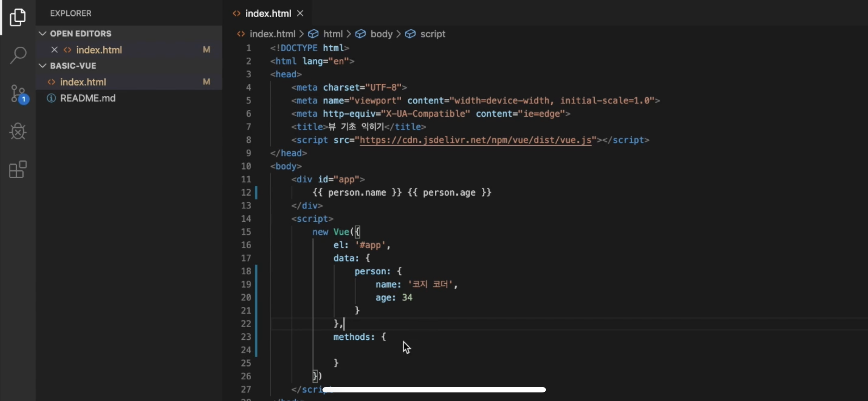This screenshot has width=868, height=401.
Task: Click the <body> tag on line 10
Action: pos(286,166)
